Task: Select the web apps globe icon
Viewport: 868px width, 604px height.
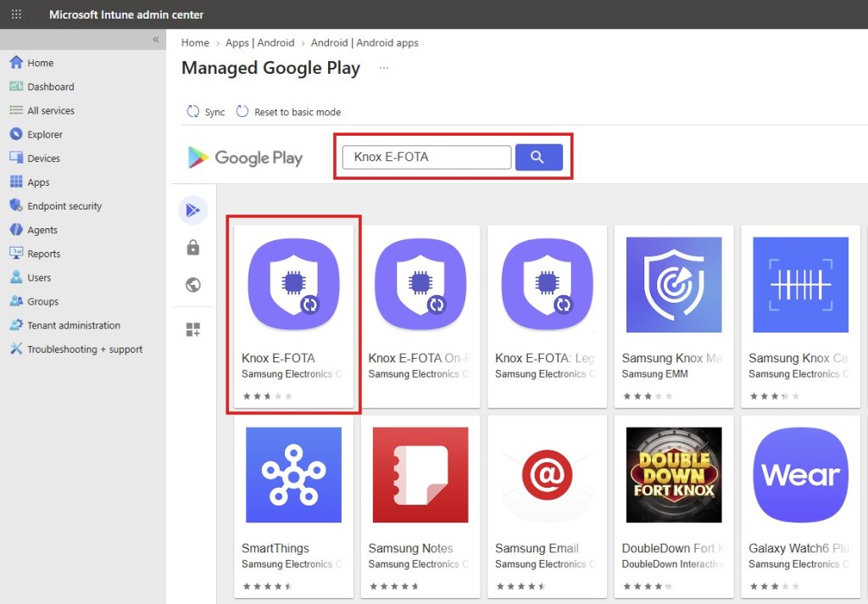Action: coord(192,285)
